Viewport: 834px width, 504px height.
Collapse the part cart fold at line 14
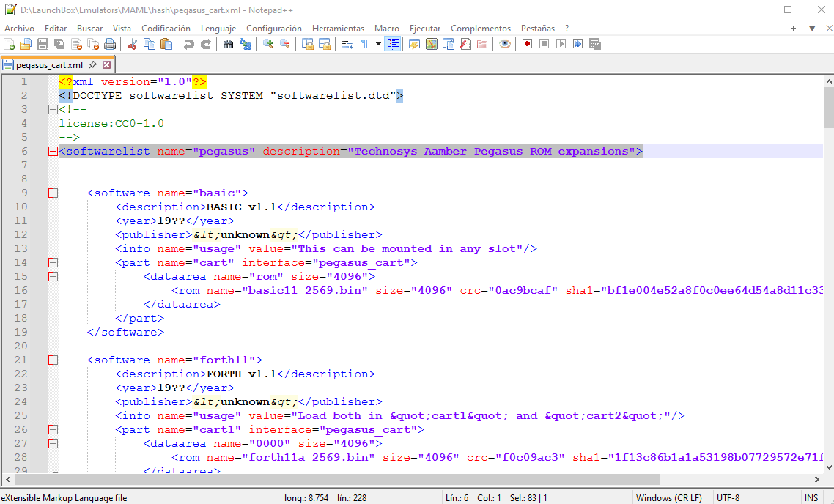pyautogui.click(x=53, y=263)
